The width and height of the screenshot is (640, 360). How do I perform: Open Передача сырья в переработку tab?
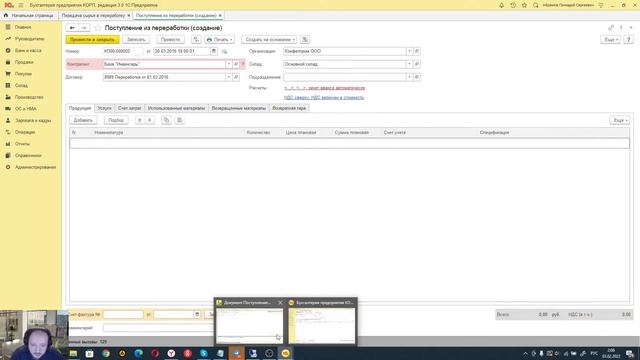click(93, 15)
